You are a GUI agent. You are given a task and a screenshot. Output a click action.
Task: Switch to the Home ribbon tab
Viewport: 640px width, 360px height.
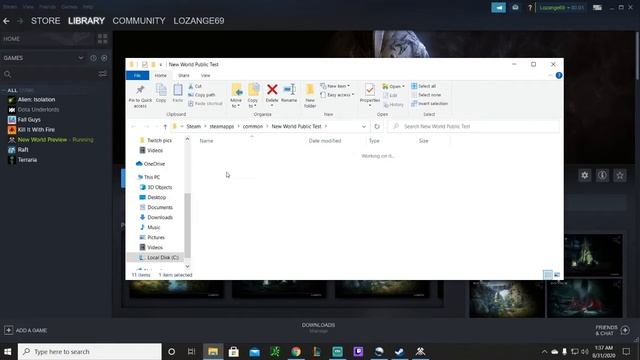[x=160, y=76]
